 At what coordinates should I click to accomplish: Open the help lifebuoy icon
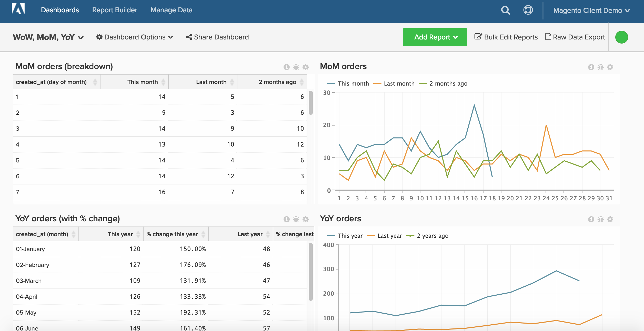(x=528, y=10)
